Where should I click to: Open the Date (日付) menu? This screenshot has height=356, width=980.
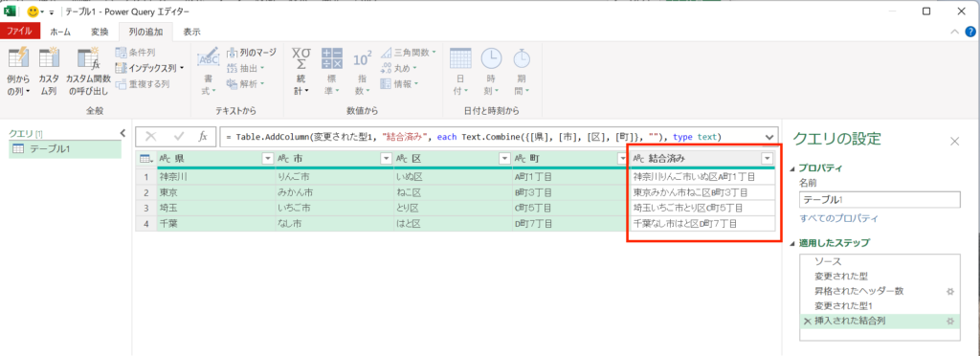tap(460, 72)
